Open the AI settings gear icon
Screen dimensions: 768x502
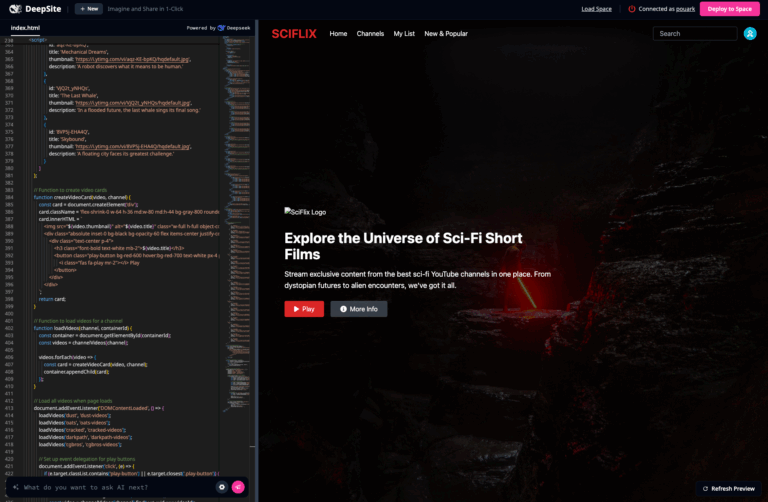222,487
